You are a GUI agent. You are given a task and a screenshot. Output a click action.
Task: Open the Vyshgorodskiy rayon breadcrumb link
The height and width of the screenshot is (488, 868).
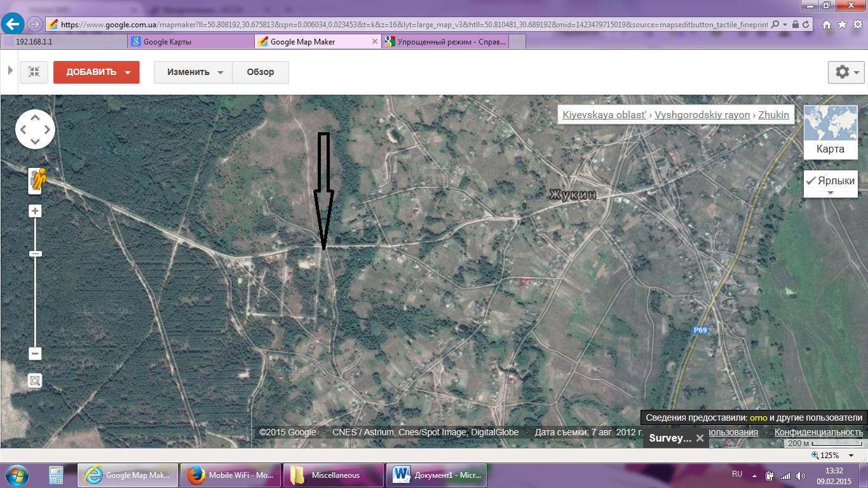pos(702,115)
